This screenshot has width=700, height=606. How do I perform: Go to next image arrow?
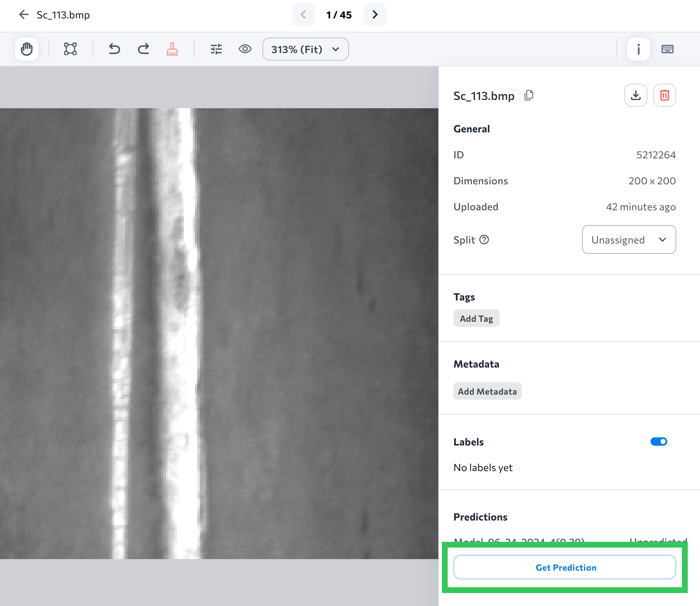click(x=375, y=14)
